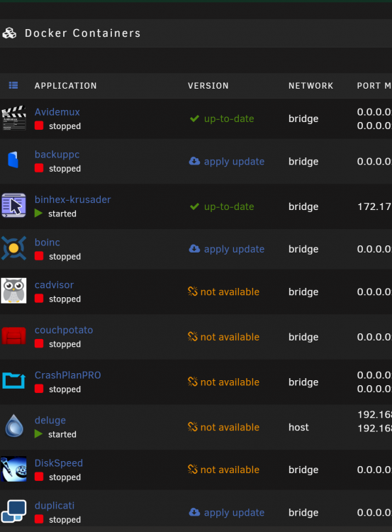The height and width of the screenshot is (532, 392).
Task: Click the CrashPlanPRO folder icon
Action: pyautogui.click(x=13, y=381)
